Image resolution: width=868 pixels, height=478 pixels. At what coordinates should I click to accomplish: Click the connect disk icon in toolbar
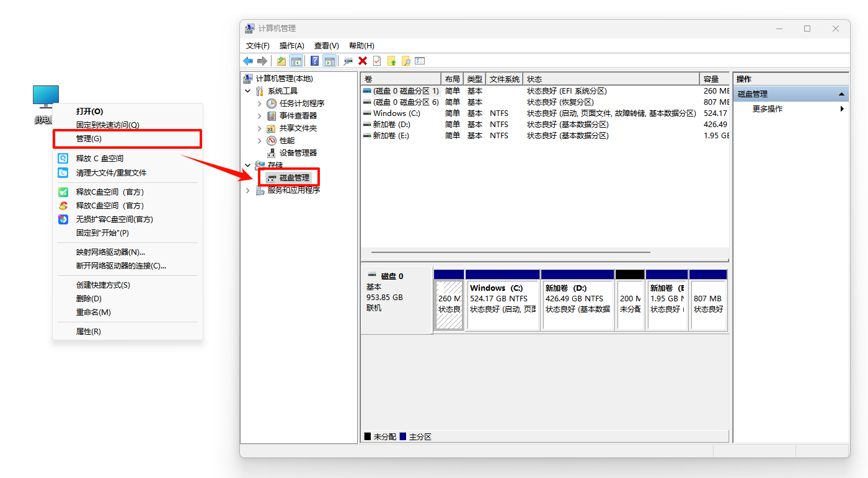[348, 61]
